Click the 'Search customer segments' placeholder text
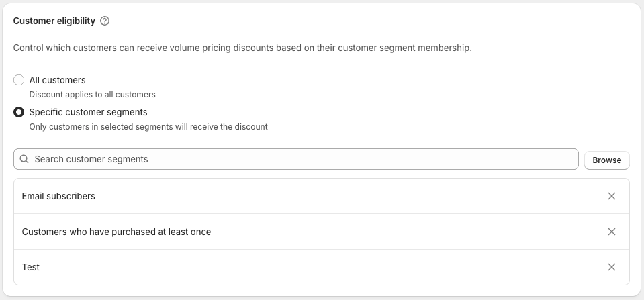The height and width of the screenshot is (300, 644). [91, 160]
